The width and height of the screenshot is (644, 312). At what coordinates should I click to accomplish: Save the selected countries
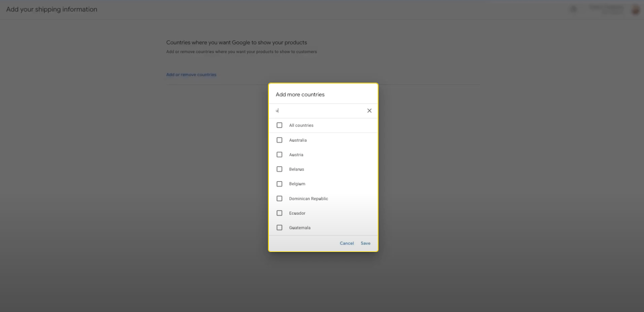[x=365, y=243]
